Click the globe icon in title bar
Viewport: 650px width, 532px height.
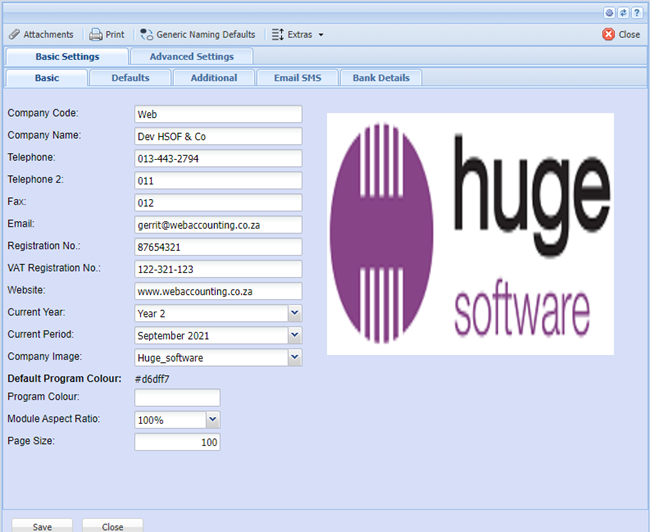[611, 12]
